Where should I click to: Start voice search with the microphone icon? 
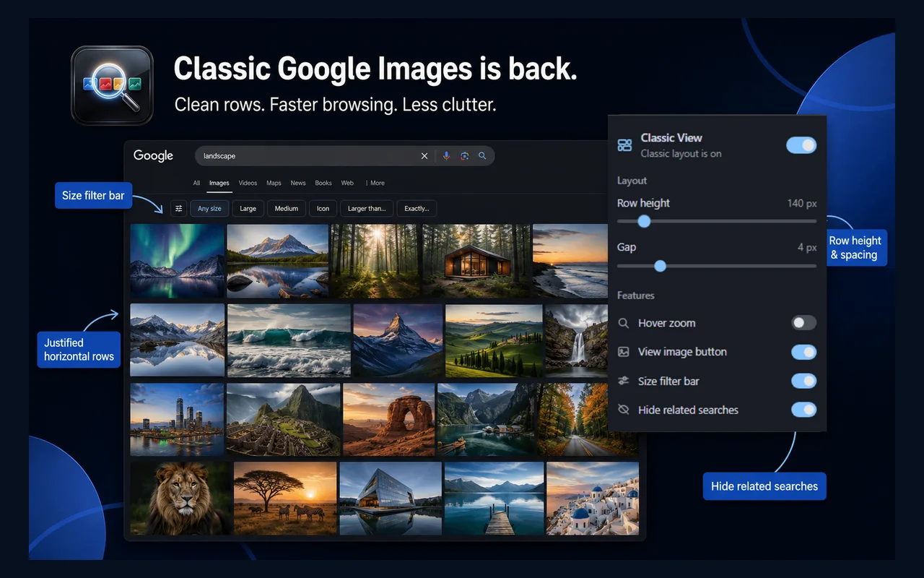click(446, 156)
